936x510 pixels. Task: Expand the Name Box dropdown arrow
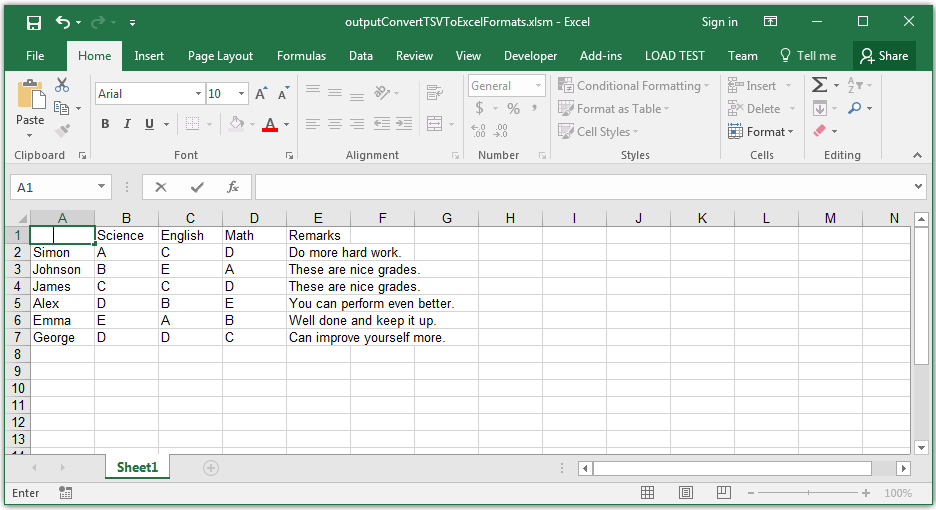(x=101, y=187)
